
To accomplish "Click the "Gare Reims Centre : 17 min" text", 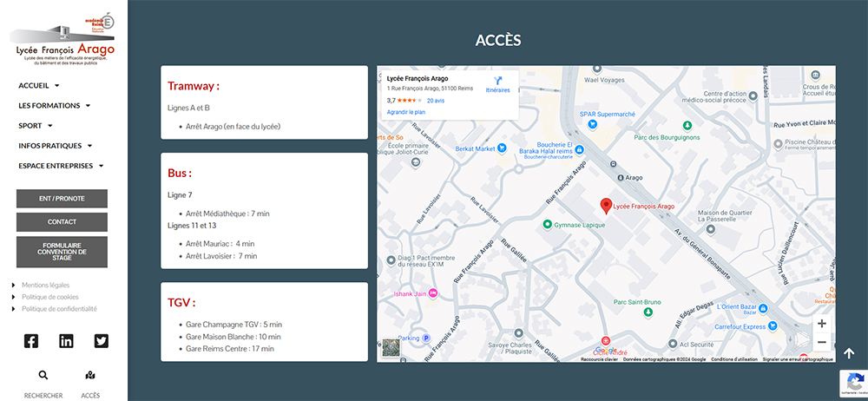I will (230, 348).
